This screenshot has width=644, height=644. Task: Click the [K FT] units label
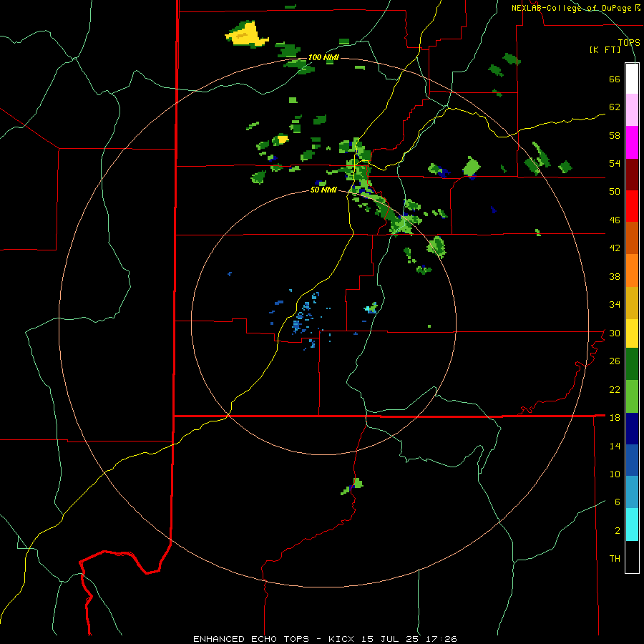click(x=605, y=50)
